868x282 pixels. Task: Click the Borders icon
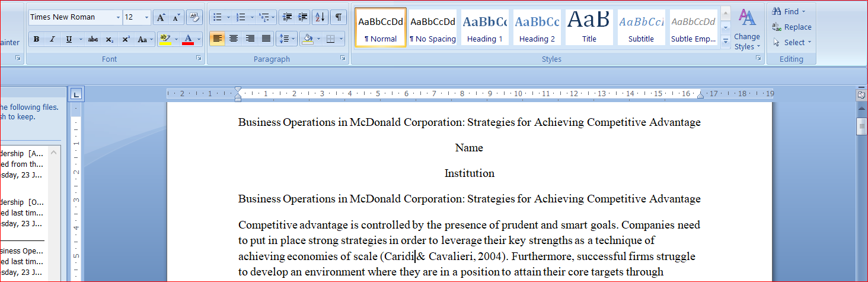coord(331,39)
